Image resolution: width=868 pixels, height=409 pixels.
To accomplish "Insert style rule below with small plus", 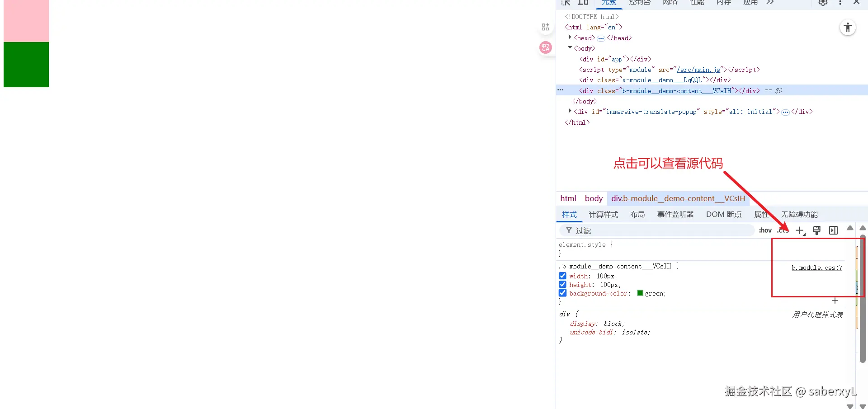I will [835, 301].
